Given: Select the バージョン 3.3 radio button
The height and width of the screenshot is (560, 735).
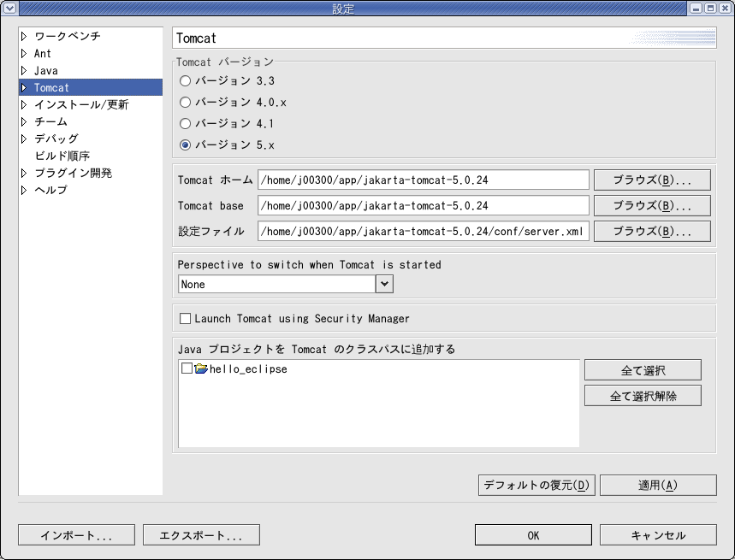Looking at the screenshot, I should point(185,80).
